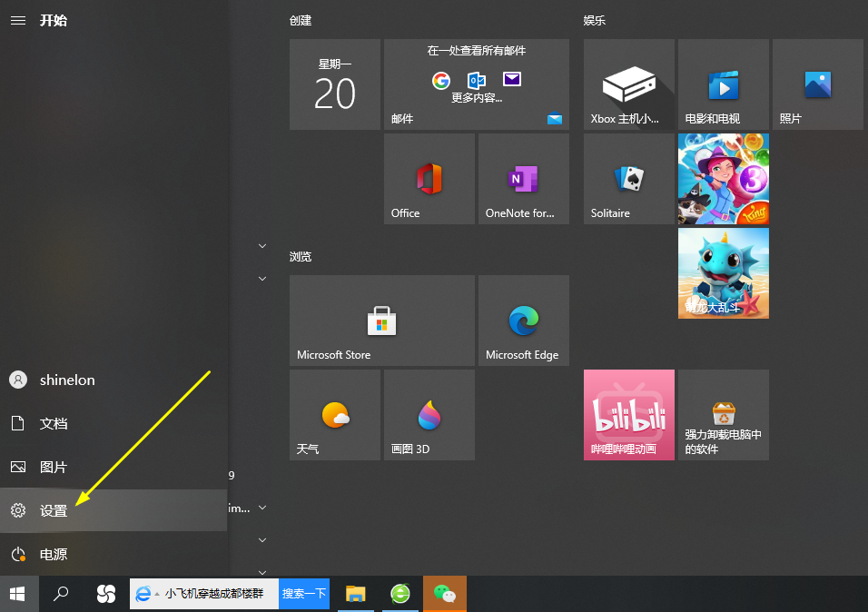Open File Explorer from the taskbar
Screen dimensions: 868x612
[x=355, y=594]
